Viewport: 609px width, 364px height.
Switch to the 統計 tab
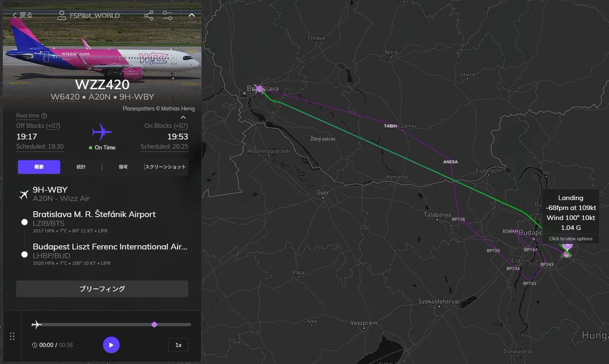pos(81,167)
